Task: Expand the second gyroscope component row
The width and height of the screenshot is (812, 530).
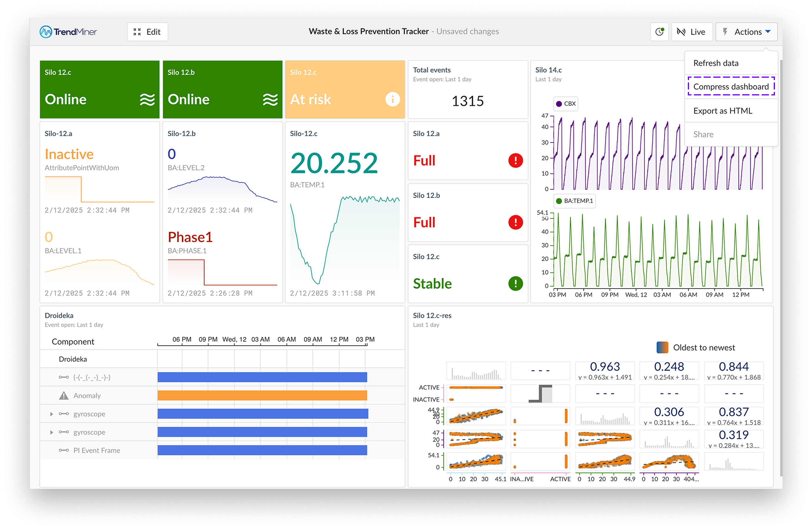Action: click(51, 432)
